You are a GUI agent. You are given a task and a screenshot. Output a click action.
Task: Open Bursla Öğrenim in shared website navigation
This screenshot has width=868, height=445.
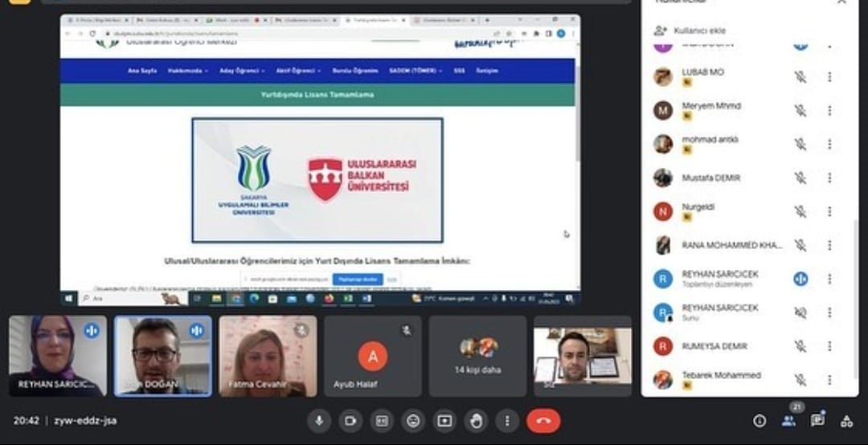(355, 71)
